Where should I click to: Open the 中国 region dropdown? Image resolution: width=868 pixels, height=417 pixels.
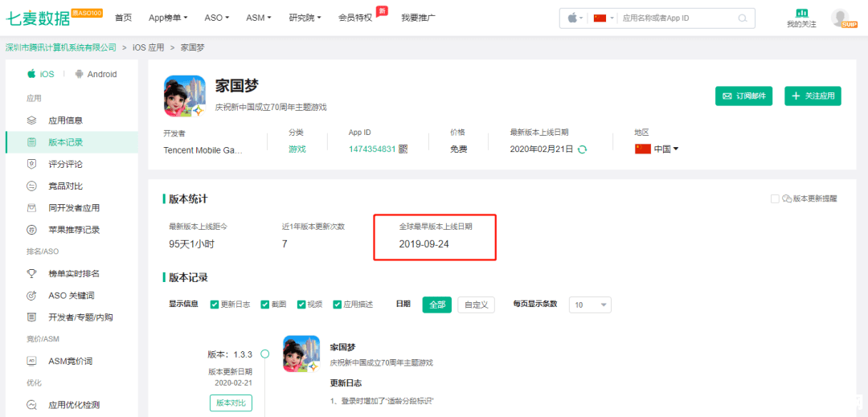click(666, 149)
